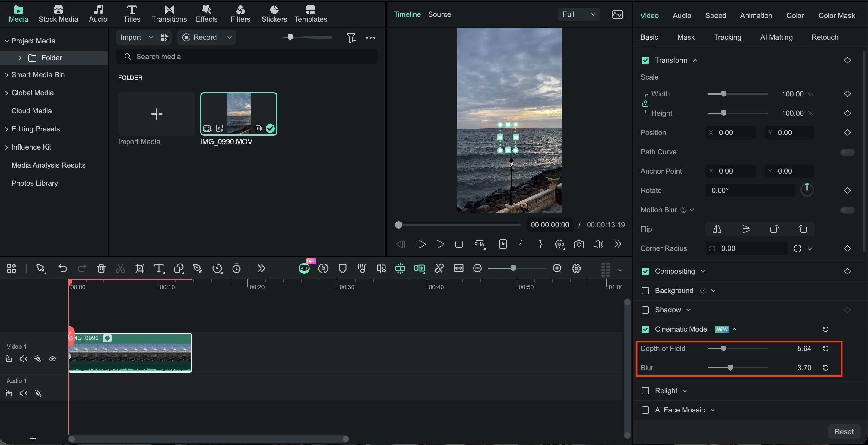Stop playback with the square button
868x445 pixels.
point(459,244)
